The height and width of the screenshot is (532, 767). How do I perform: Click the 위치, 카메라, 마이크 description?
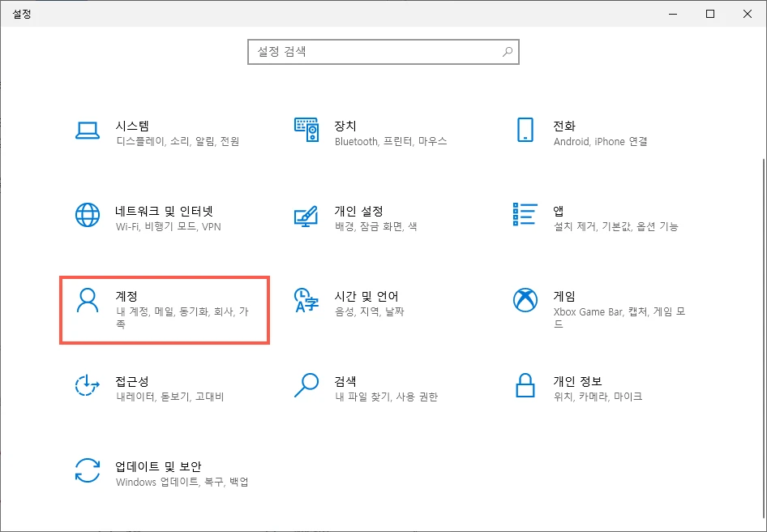click(x=598, y=397)
